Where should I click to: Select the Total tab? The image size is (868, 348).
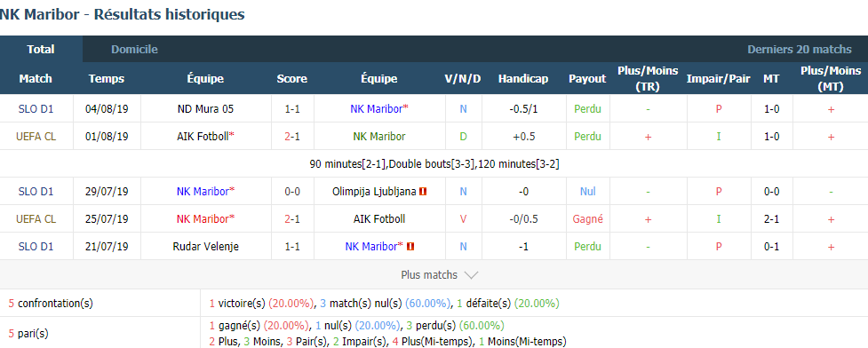click(41, 49)
